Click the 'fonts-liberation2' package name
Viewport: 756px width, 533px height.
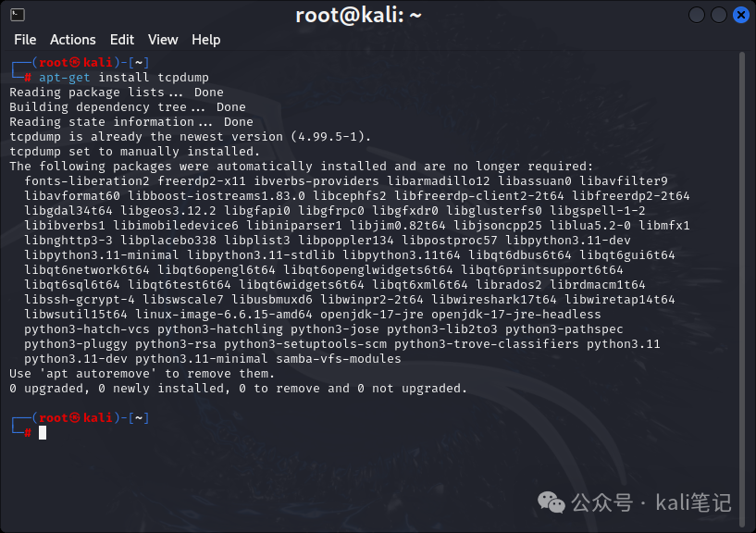87,180
